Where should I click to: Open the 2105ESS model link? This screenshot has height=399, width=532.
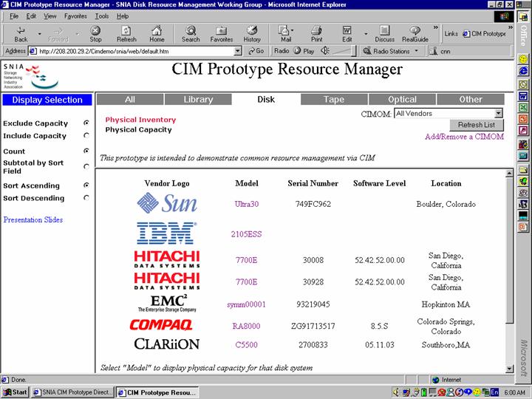point(246,234)
